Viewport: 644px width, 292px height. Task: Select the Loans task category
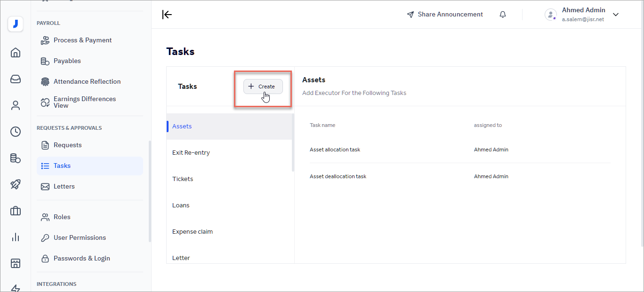[181, 205]
